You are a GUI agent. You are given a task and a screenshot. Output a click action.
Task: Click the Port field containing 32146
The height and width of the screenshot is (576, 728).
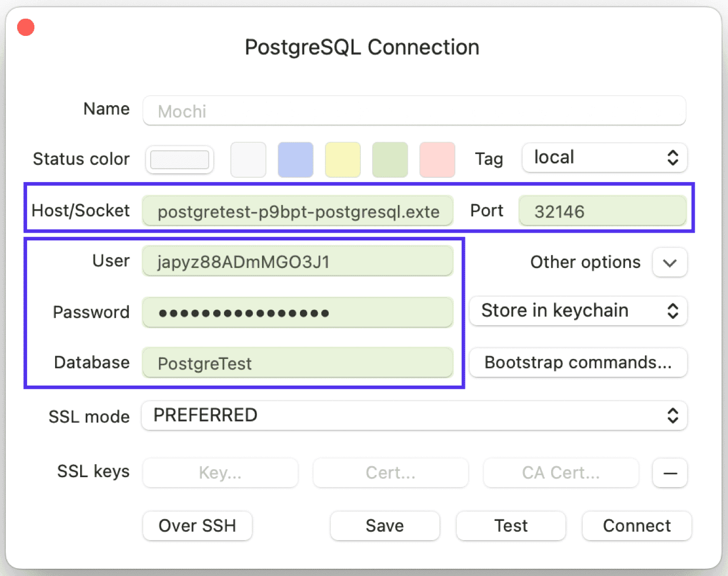click(x=602, y=211)
